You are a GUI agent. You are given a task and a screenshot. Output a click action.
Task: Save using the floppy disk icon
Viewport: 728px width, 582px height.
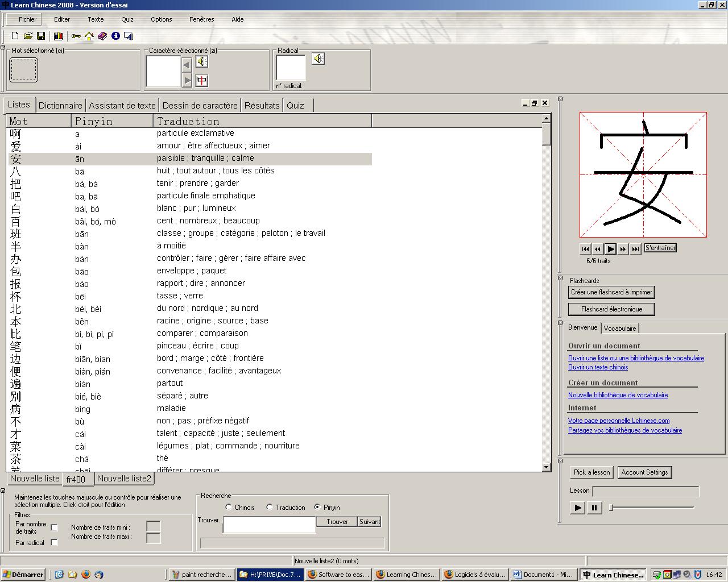pos(41,36)
